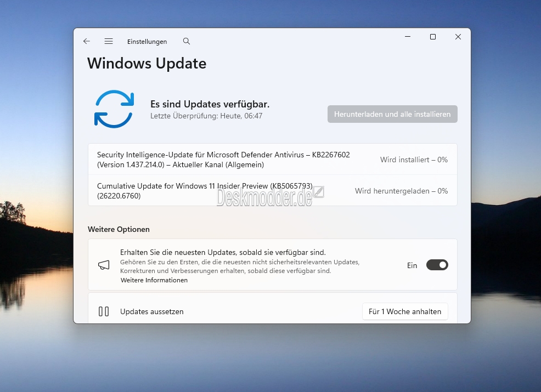Image resolution: width=541 pixels, height=392 pixels.
Task: Minimize the Einstellungen window
Action: [x=408, y=37]
